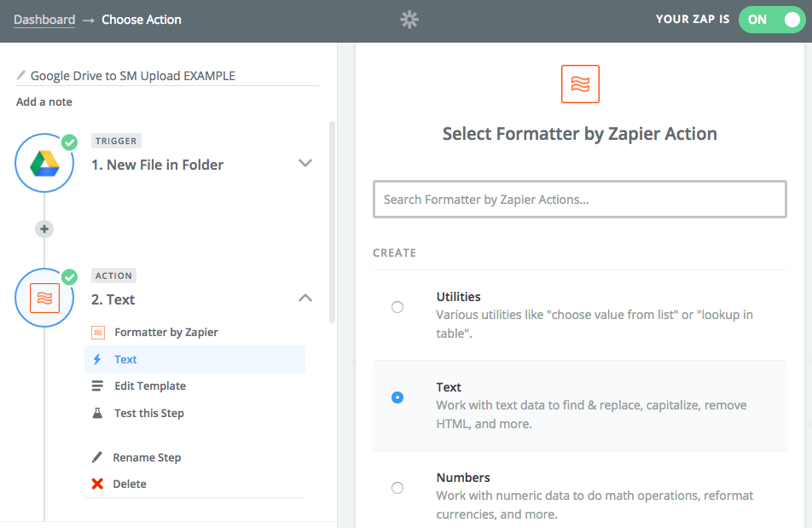
Task: Click the TRIGGER label badge
Action: (116, 141)
